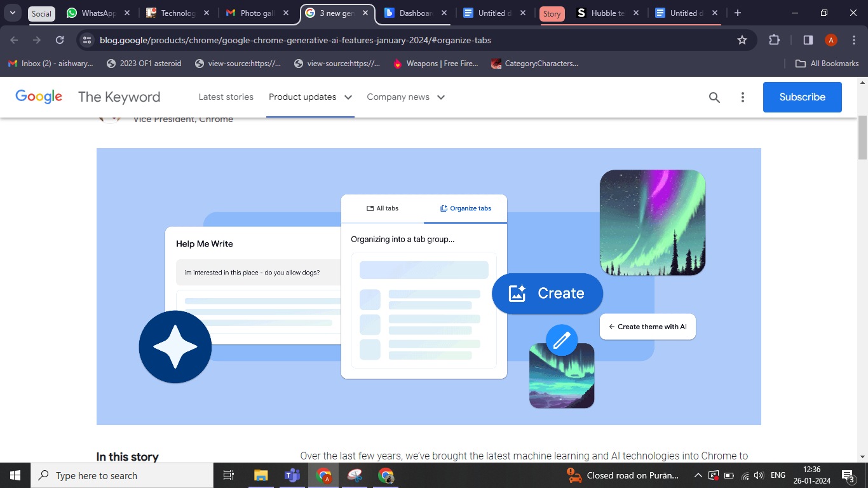
Task: Go to The Keyword home link
Action: tap(119, 97)
